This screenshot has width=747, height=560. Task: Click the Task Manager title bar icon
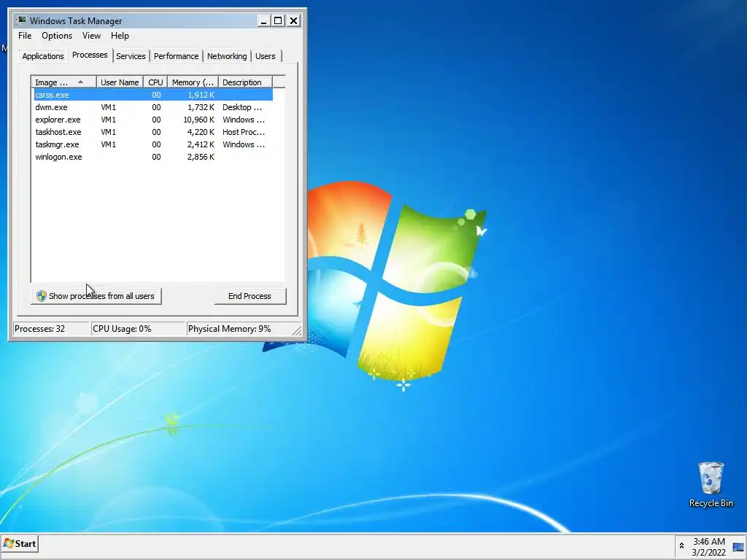(21, 20)
